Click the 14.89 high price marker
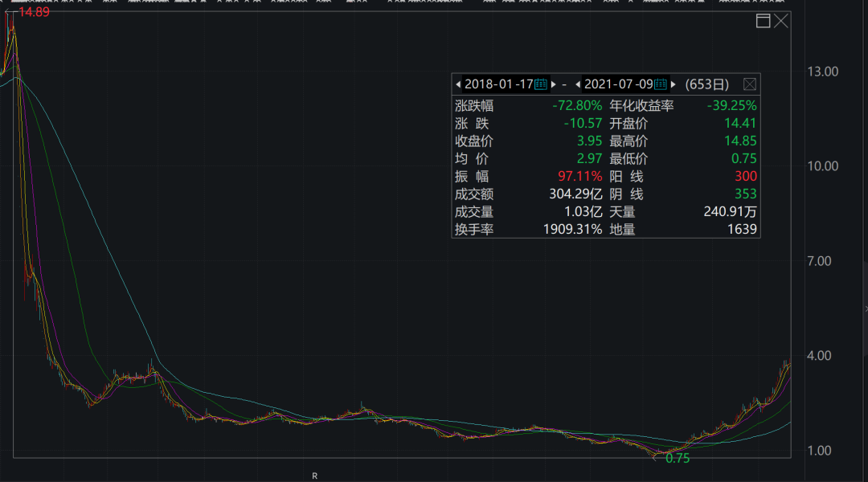 pos(34,11)
